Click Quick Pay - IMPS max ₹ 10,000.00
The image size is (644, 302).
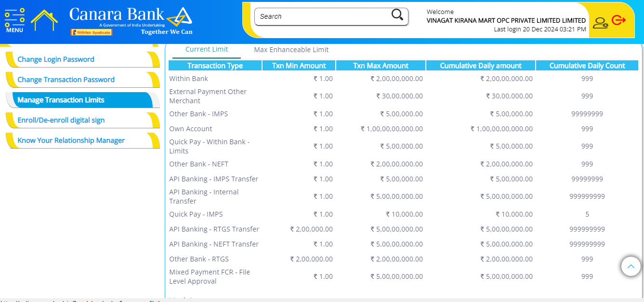pos(405,214)
